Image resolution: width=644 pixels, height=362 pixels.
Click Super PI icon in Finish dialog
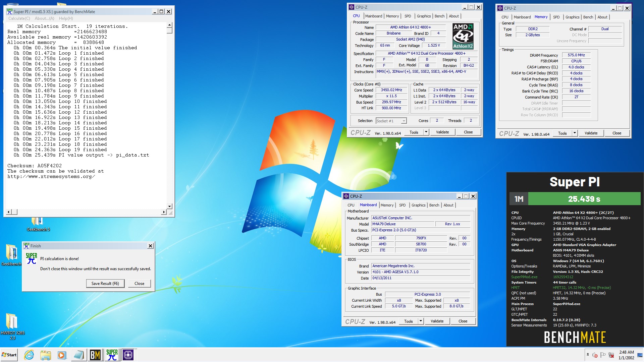coord(31,258)
